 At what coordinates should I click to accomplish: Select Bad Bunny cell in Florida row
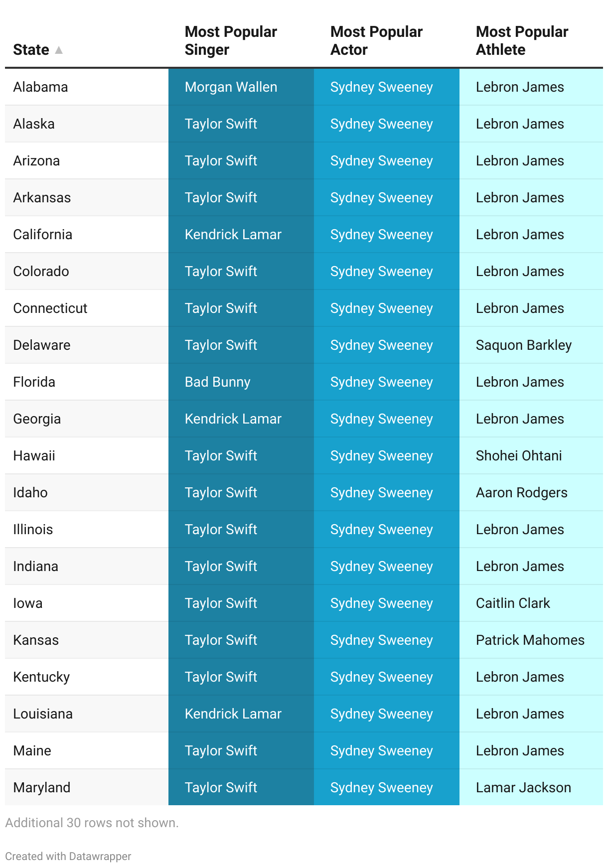click(241, 382)
